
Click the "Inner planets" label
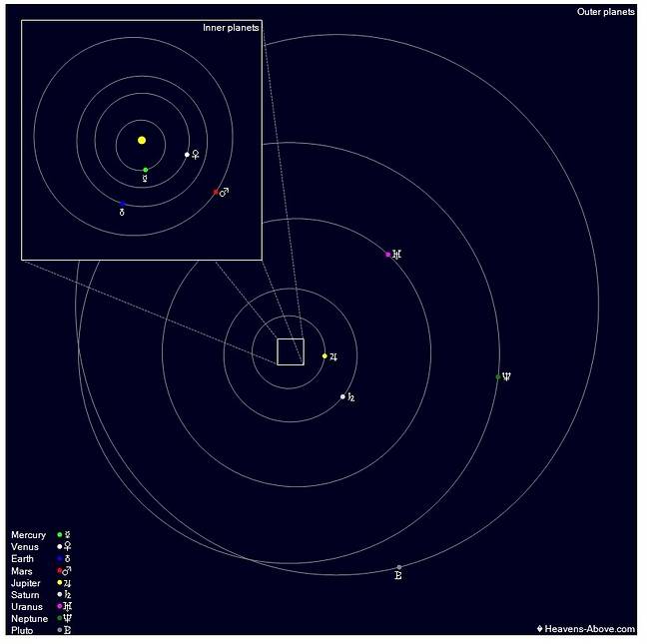(x=231, y=28)
